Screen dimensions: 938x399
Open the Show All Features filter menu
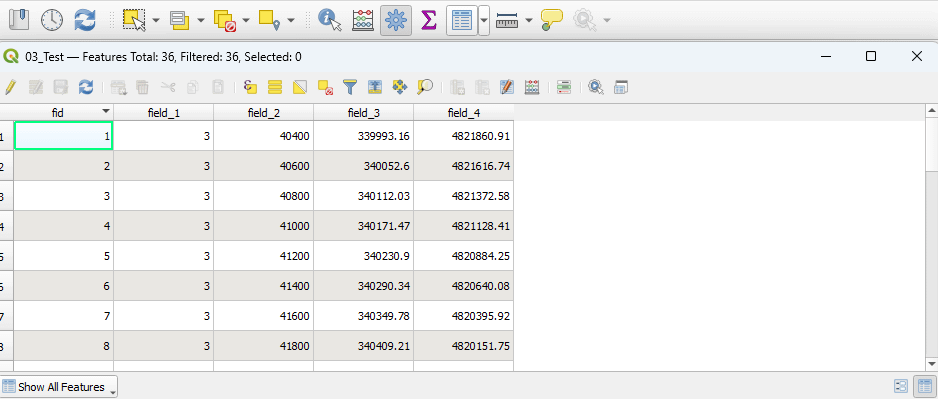(59, 387)
